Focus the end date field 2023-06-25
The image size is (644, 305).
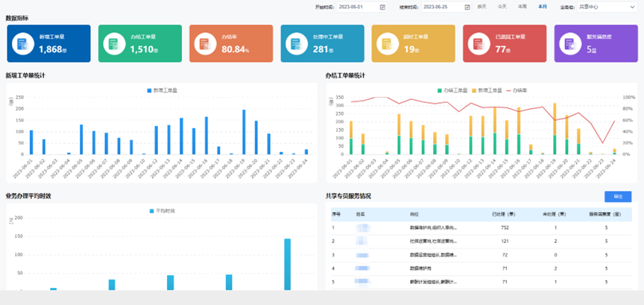pyautogui.click(x=446, y=7)
